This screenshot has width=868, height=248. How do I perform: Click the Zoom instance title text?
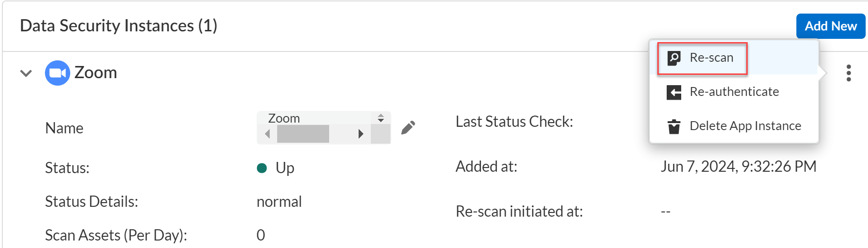(96, 73)
